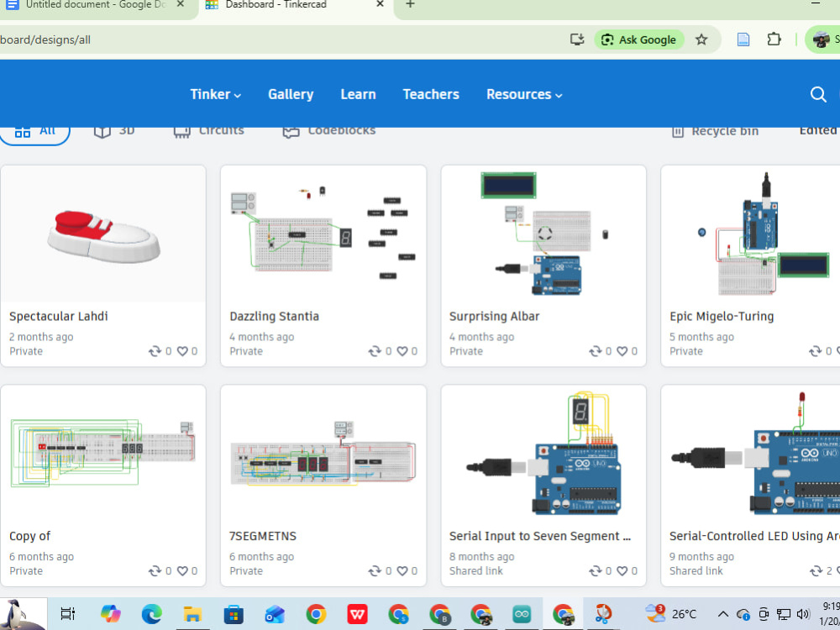Open the Tinker dropdown menu
The height and width of the screenshot is (630, 840).
[x=215, y=94]
